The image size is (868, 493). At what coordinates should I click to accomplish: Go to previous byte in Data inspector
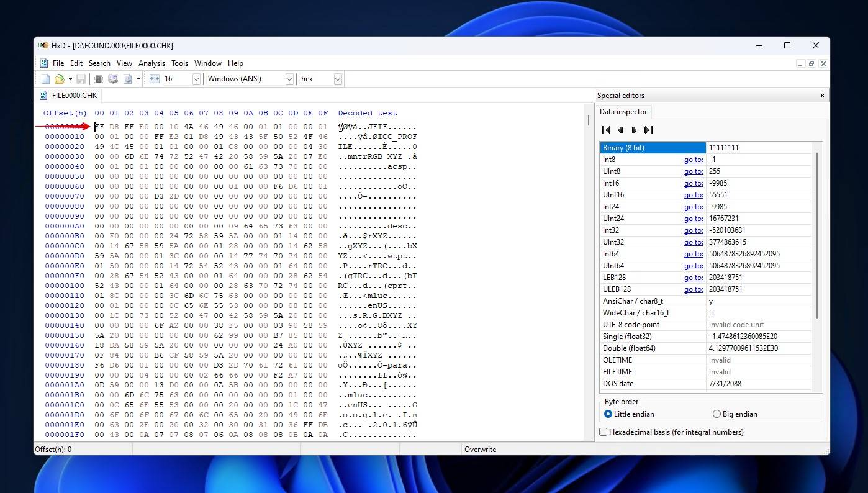(620, 130)
